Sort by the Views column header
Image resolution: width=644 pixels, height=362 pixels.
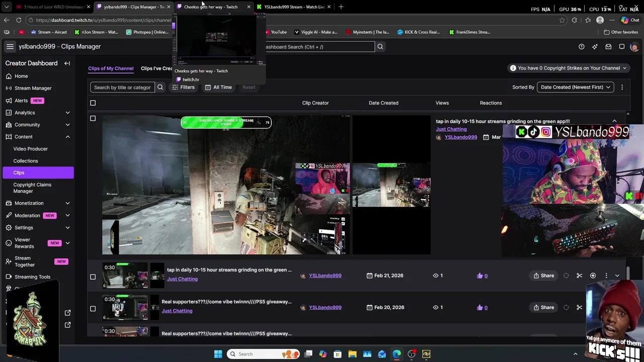442,103
